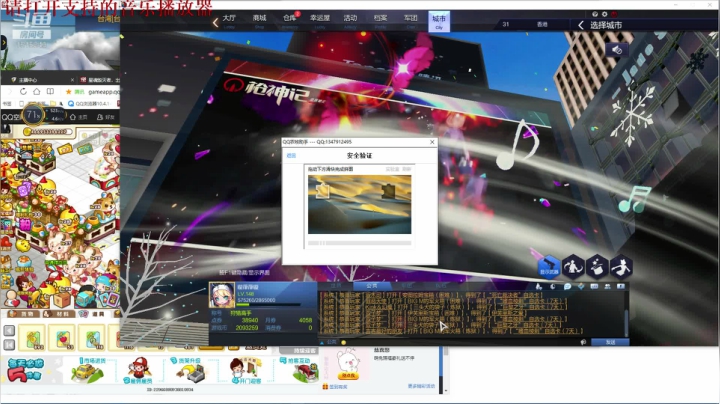Select the highlighted 城市 City tab
Viewport: 720px width, 404px height.
click(439, 21)
